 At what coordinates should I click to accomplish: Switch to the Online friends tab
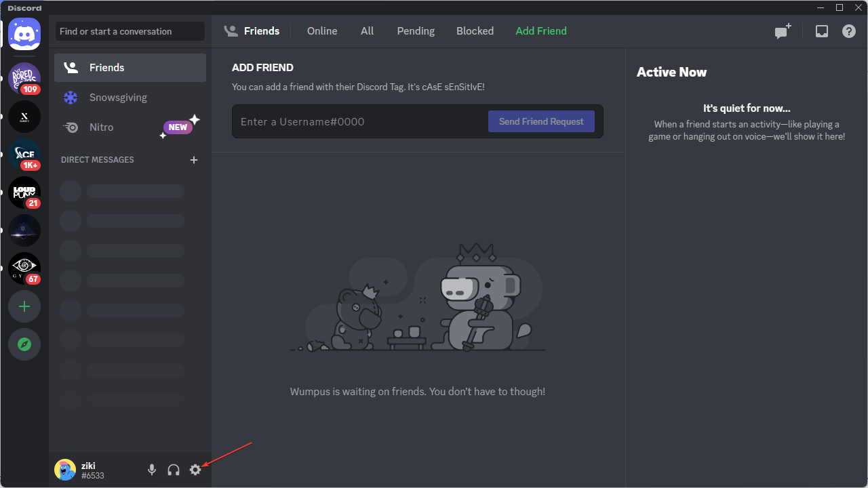(x=322, y=31)
